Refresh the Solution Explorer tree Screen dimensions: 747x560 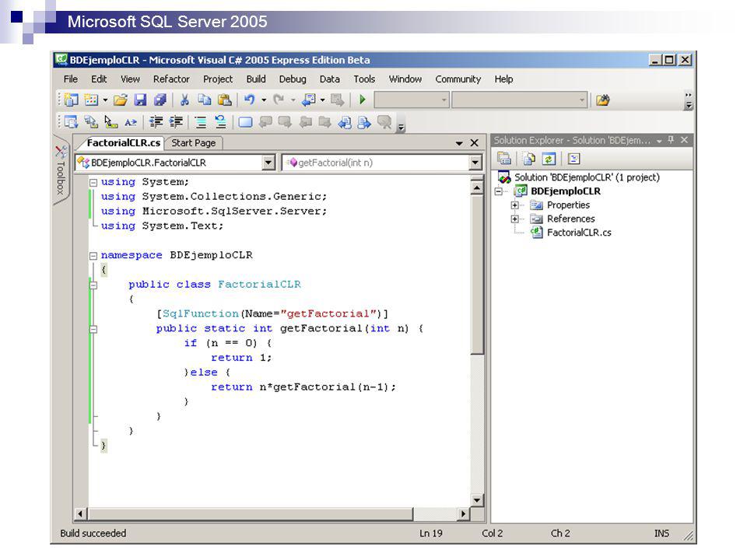(549, 158)
